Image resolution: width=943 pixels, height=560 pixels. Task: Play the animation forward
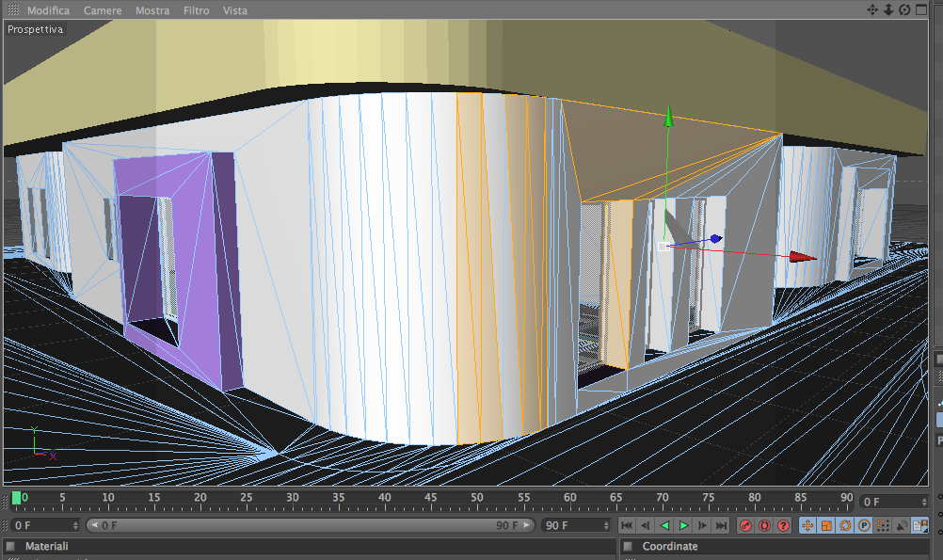coord(683,525)
